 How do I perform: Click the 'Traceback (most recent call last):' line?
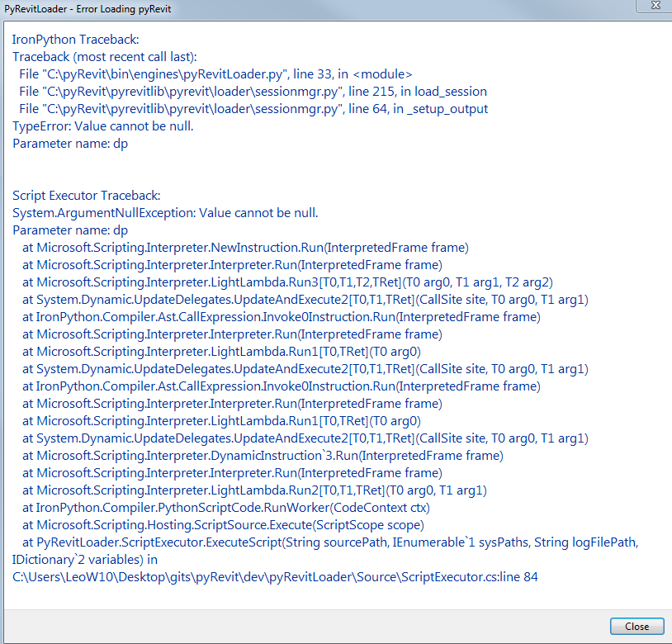(x=105, y=57)
